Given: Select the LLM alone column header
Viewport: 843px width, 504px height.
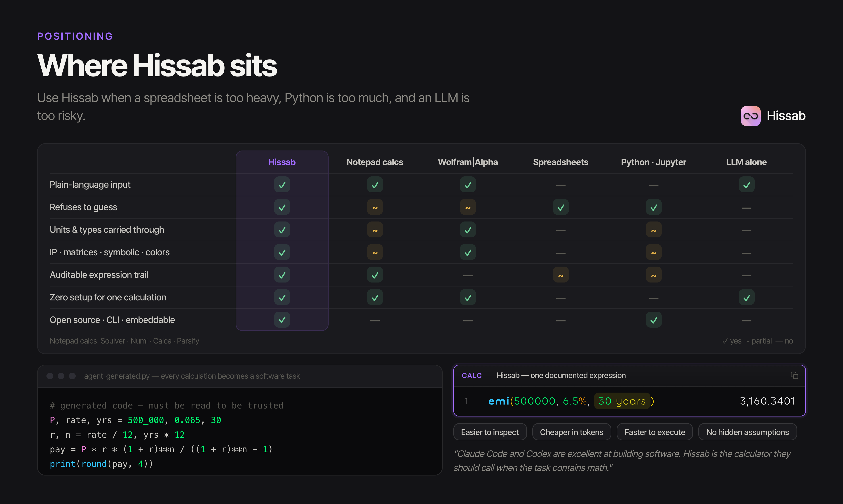Looking at the screenshot, I should [747, 162].
